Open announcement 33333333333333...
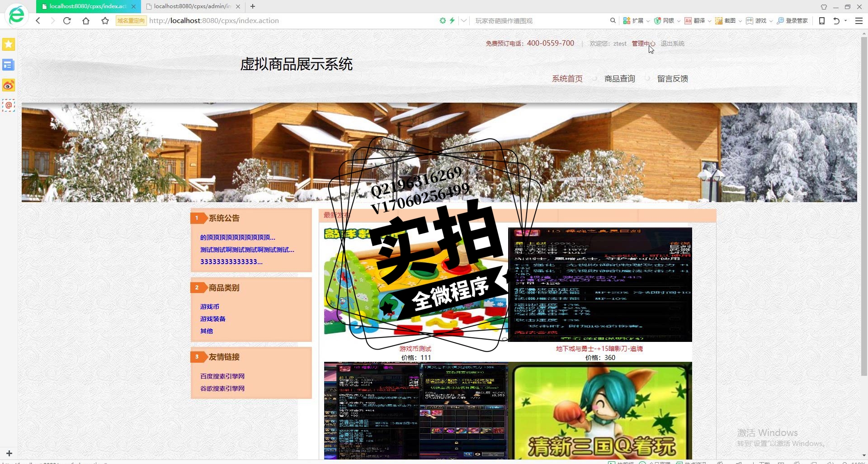 point(231,262)
